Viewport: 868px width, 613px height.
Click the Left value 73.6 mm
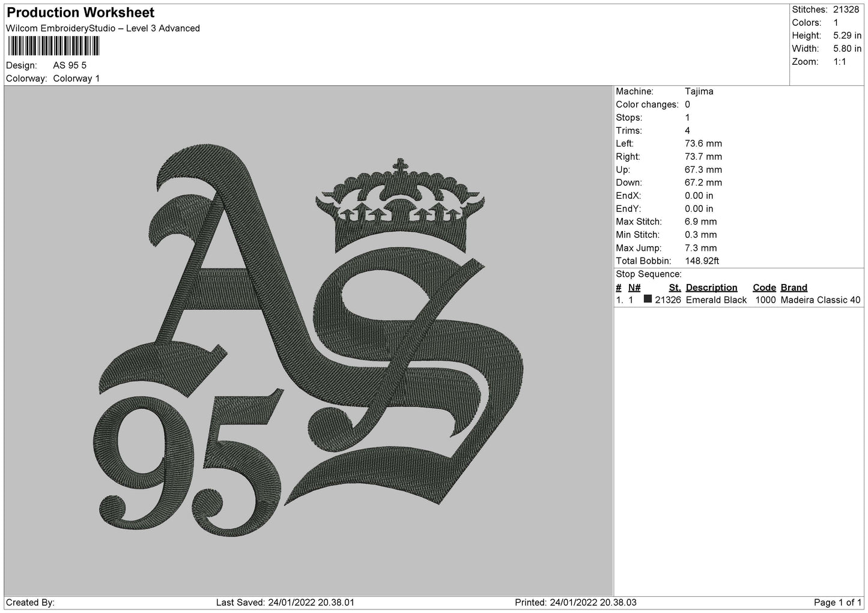pos(703,143)
